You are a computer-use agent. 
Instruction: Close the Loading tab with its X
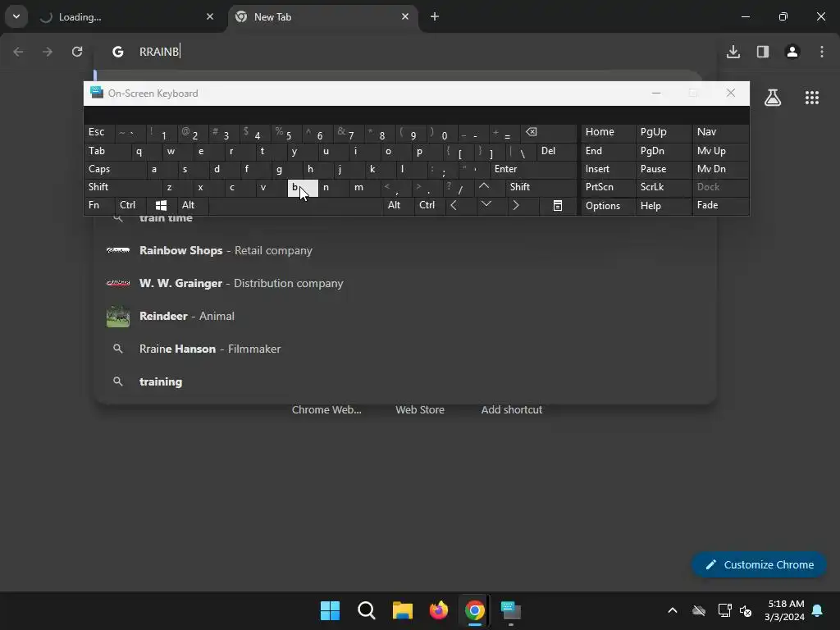pos(210,16)
